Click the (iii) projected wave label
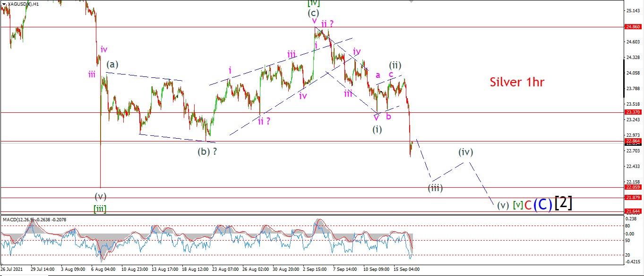Viewport: 644px width, 276px height. pyautogui.click(x=435, y=188)
